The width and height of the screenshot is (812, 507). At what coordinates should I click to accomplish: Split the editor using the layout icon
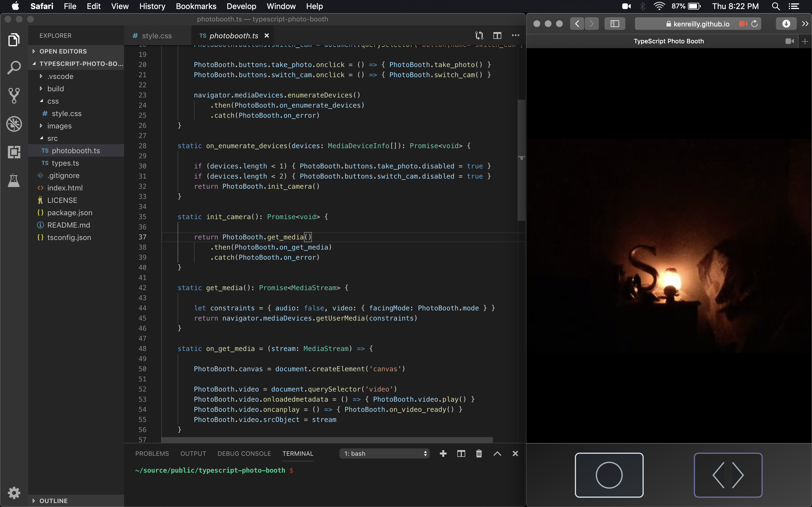click(497, 35)
